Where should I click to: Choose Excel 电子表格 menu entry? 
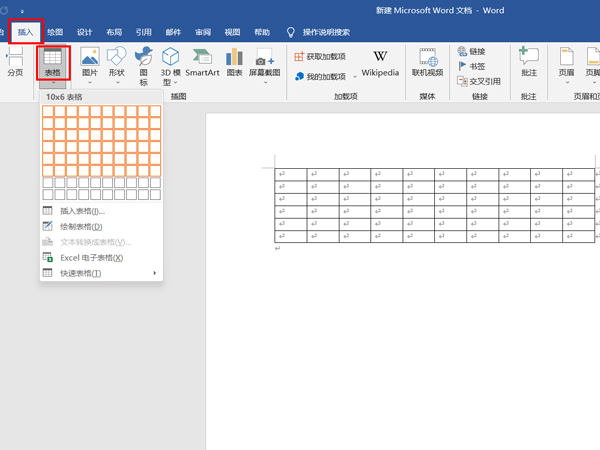(x=90, y=258)
